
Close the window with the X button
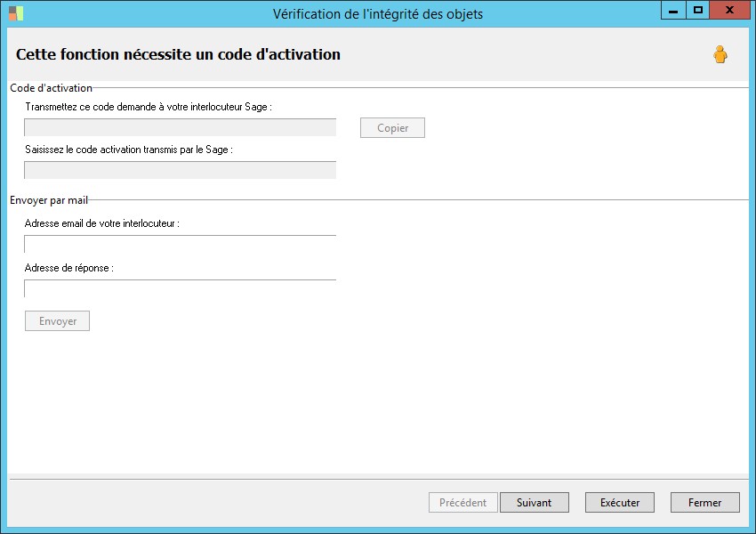pos(729,10)
